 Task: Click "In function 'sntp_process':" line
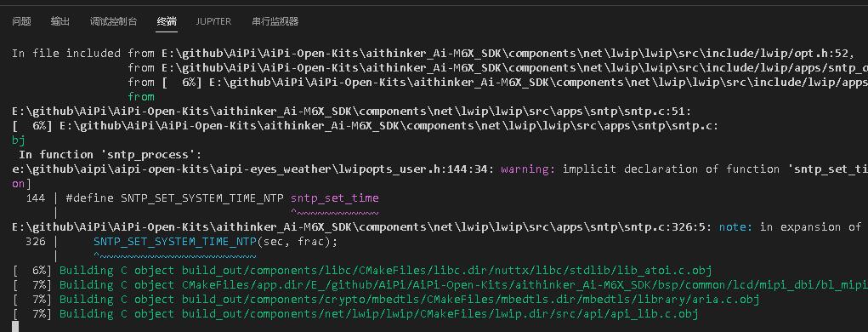click(x=111, y=155)
